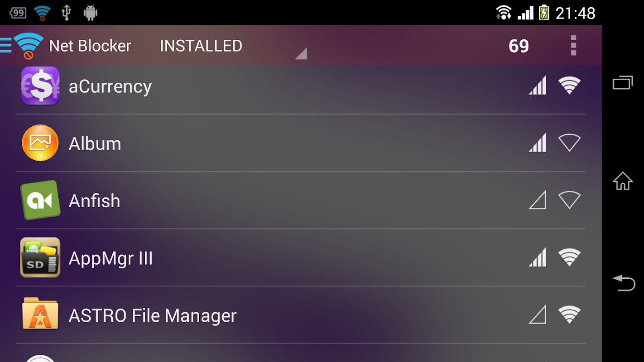Tap the Android home navigation button
Screen dimensions: 644x362
(x=623, y=181)
